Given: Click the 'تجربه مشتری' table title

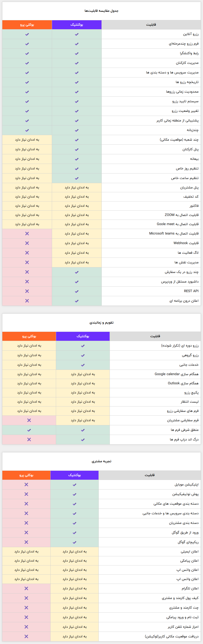Looking at the screenshot, I should 101,461.
